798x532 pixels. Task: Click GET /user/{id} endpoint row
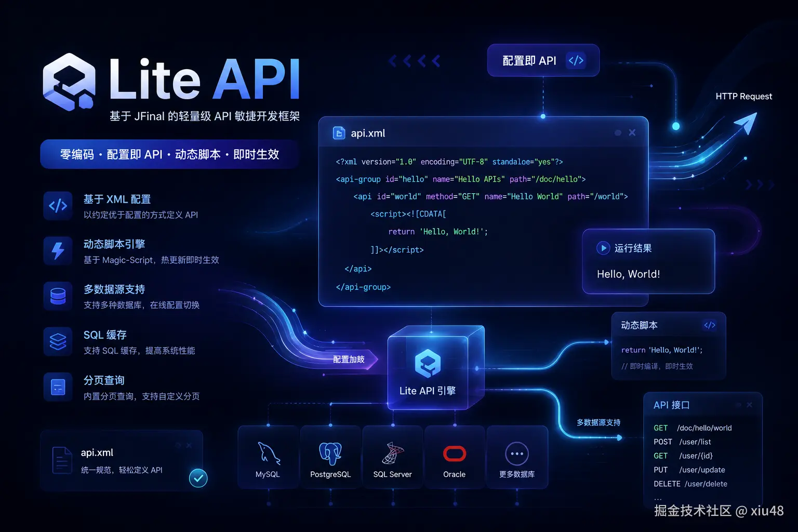tap(683, 456)
